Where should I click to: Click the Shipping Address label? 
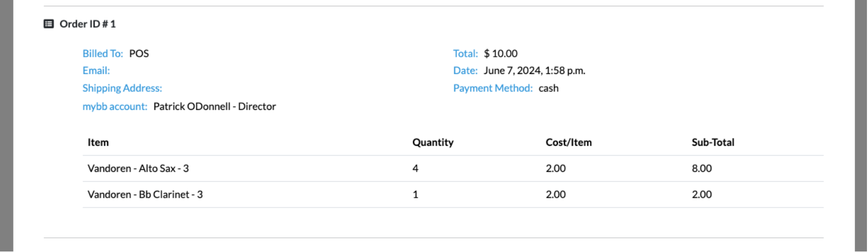(x=122, y=89)
